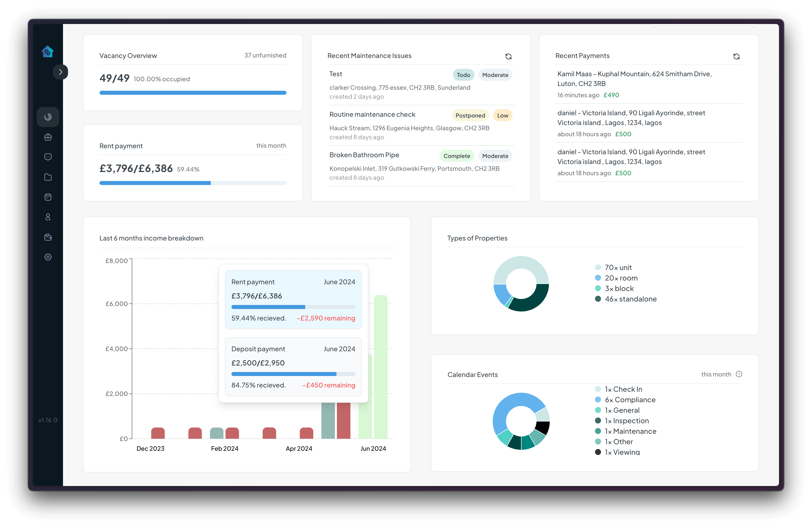This screenshot has height=528, width=812.
Task: Click the Moderate badge on the Test issue
Action: coord(495,75)
